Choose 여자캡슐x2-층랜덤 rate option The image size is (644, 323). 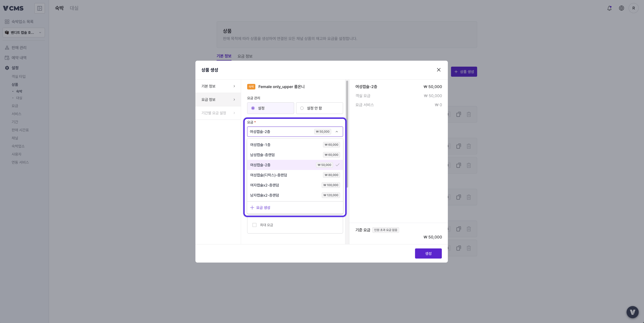pyautogui.click(x=295, y=185)
